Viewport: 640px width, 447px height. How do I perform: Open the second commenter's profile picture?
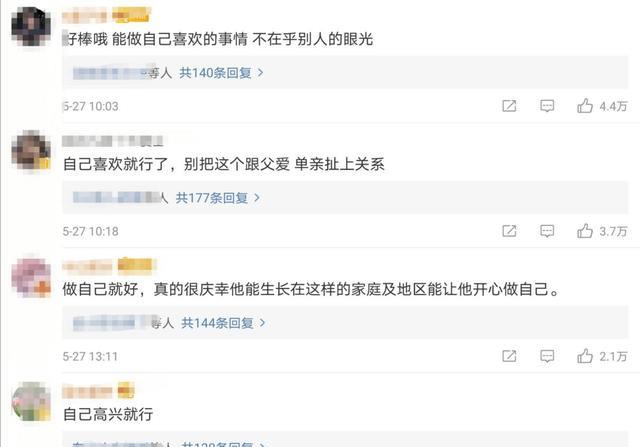pos(31,150)
